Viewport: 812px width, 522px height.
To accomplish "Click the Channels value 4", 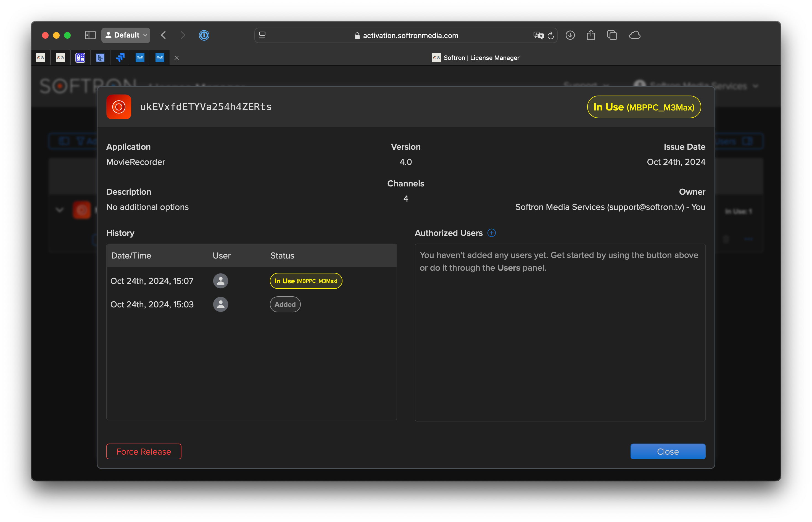I will [x=406, y=198].
